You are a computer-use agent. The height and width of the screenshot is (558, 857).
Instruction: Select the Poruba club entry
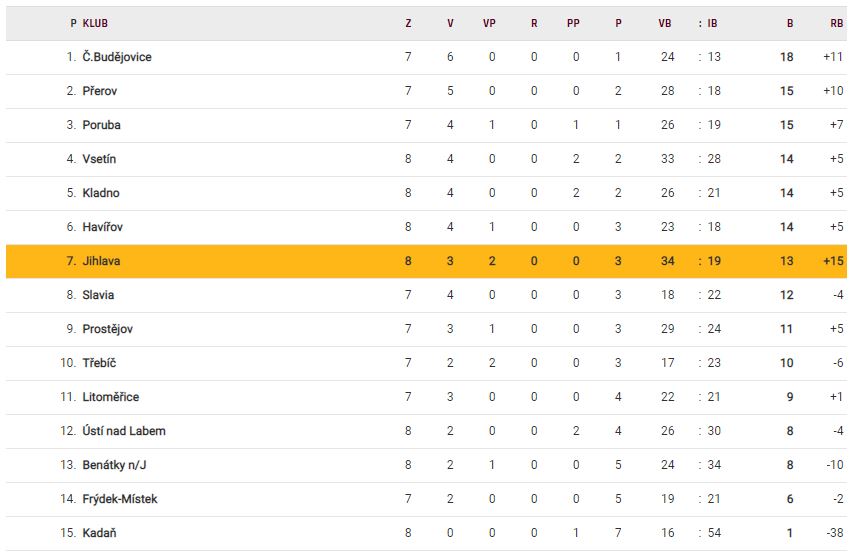pyautogui.click(x=102, y=125)
